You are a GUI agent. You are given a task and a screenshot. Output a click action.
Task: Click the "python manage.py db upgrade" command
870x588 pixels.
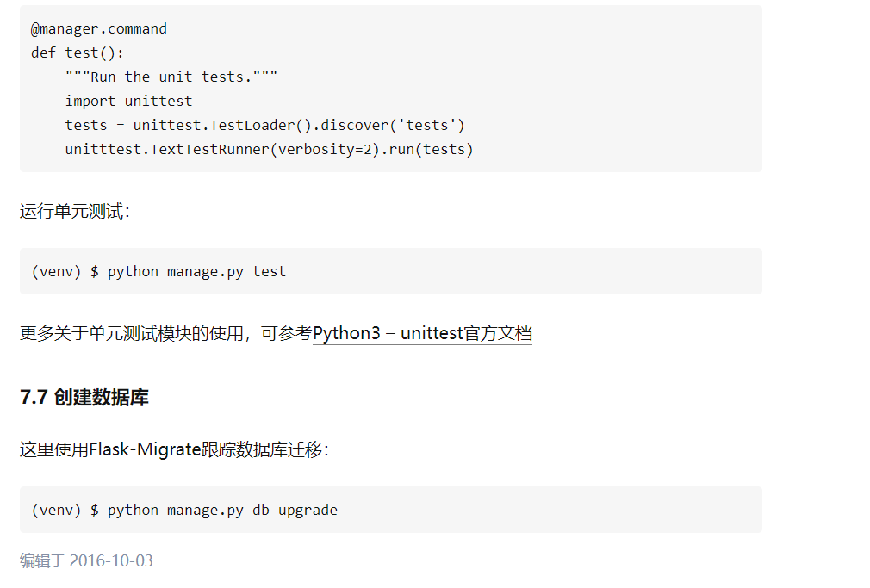pos(222,510)
